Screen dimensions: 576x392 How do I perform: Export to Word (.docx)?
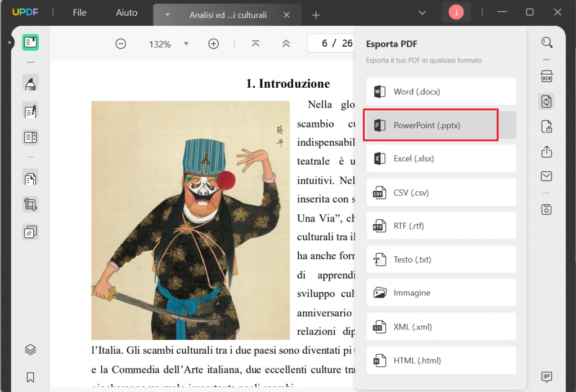(441, 92)
